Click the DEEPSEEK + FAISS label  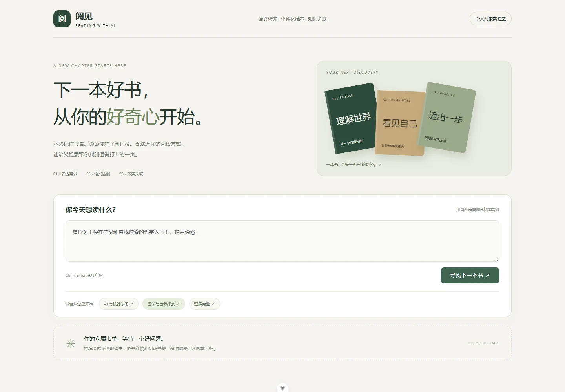(483, 343)
